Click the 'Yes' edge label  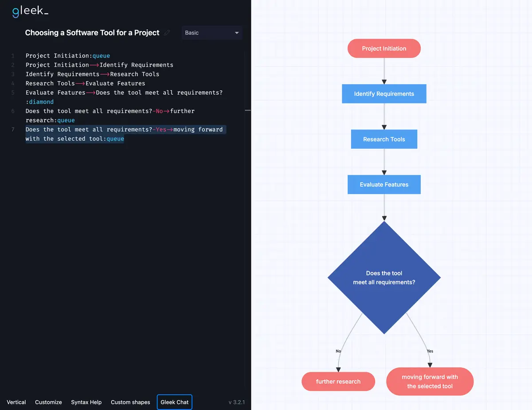(x=430, y=351)
